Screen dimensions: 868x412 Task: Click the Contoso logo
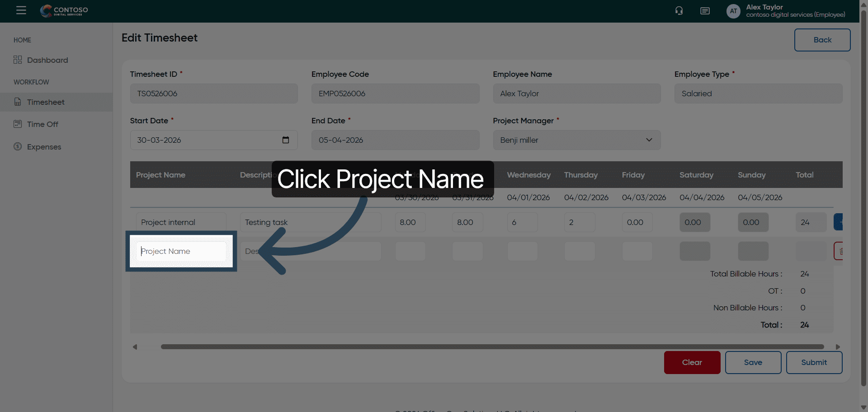coord(64,11)
